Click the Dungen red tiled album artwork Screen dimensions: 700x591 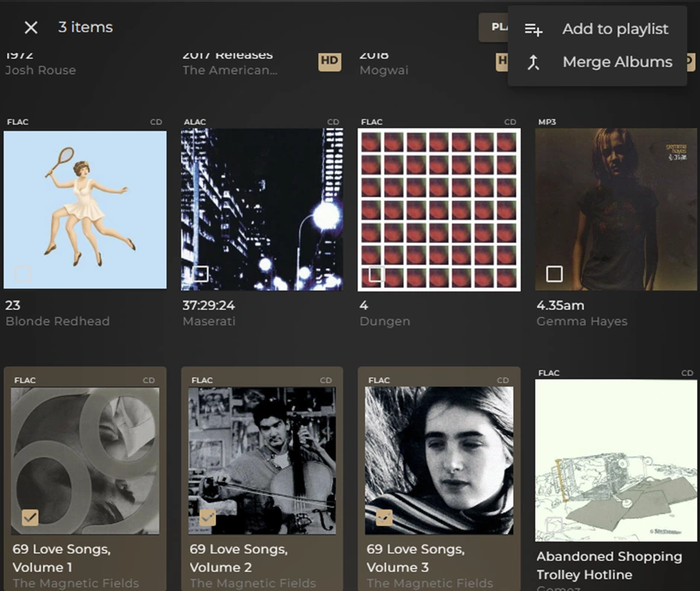[439, 209]
